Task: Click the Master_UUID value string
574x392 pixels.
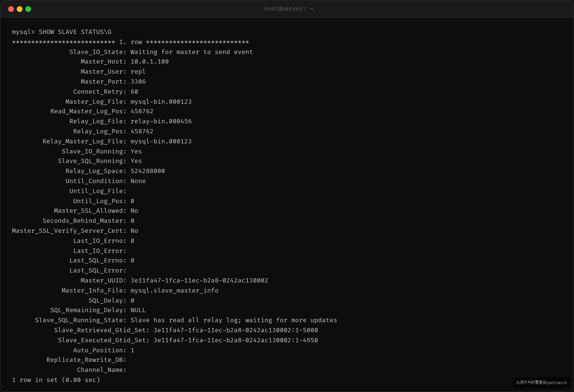Action: pos(199,280)
